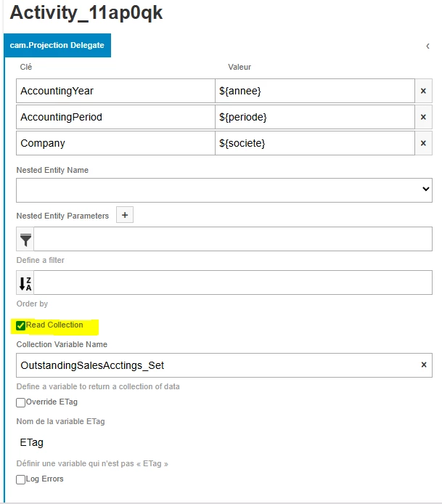
Task: Edit the OutstandingSalesAcctings_Set variable name
Action: (214, 365)
